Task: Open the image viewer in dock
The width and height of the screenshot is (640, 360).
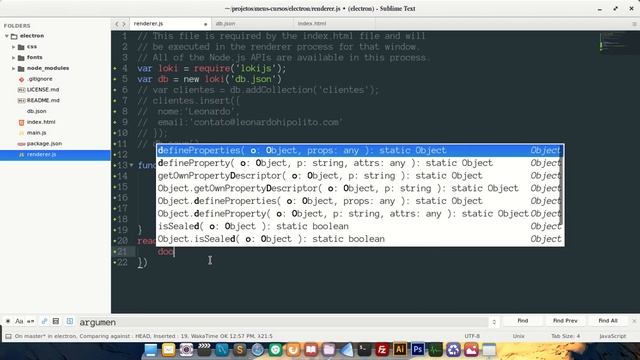Action: pos(471,350)
